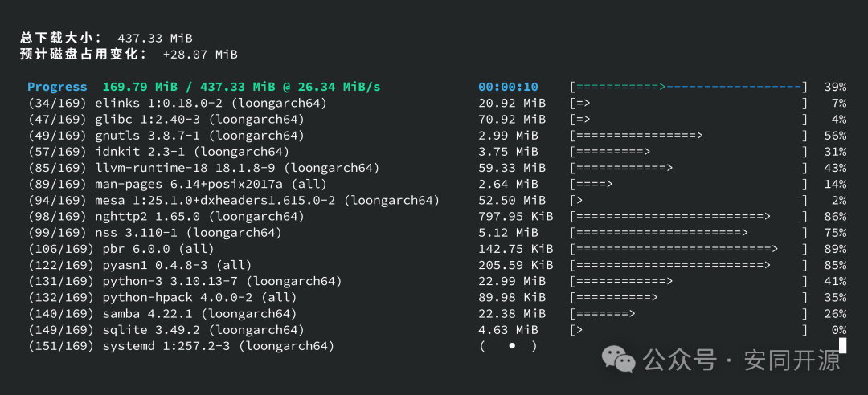868x395 pixels.
Task: Click the 公众号 安同开源 watermark text
Action: (742, 360)
